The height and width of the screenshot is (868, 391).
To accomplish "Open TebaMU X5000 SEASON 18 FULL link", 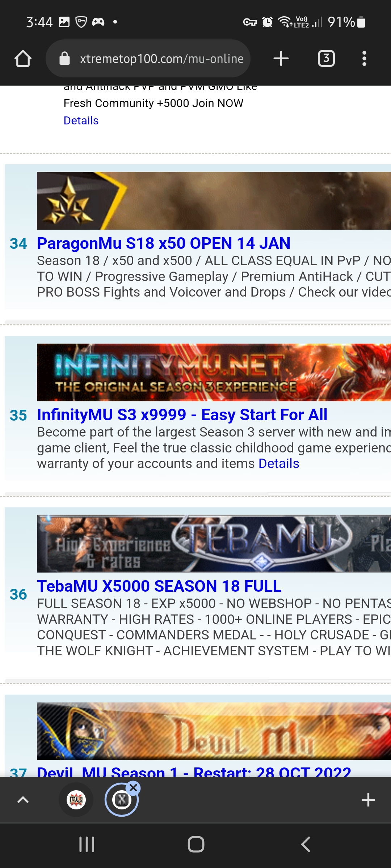I will pos(159,586).
